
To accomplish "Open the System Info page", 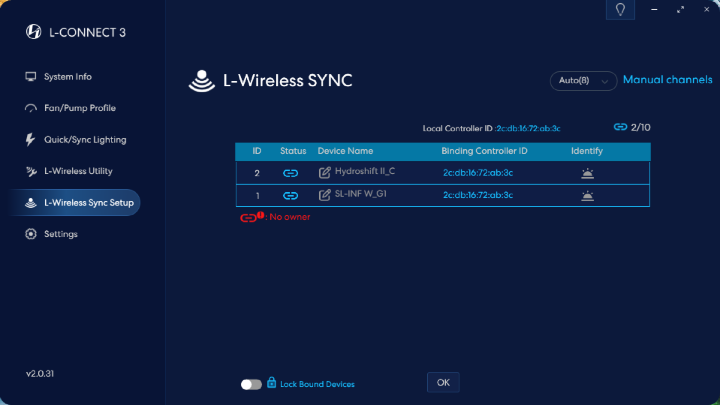I will 67,77.
